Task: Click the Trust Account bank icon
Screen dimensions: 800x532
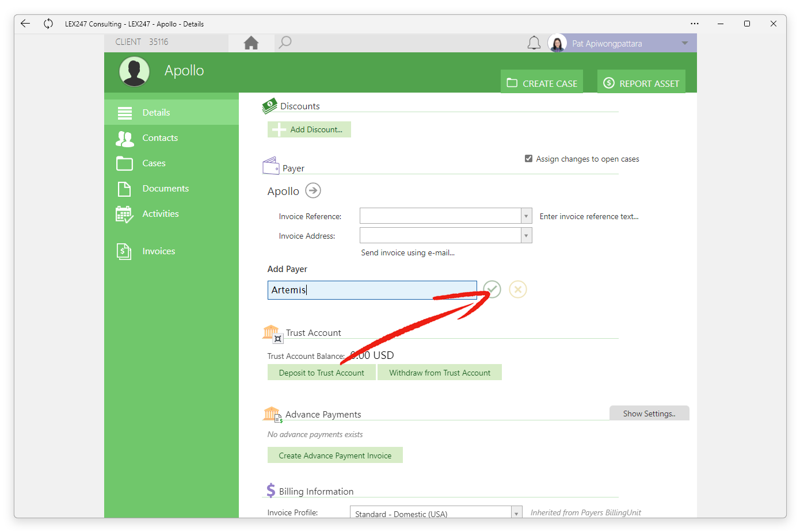Action: point(273,334)
